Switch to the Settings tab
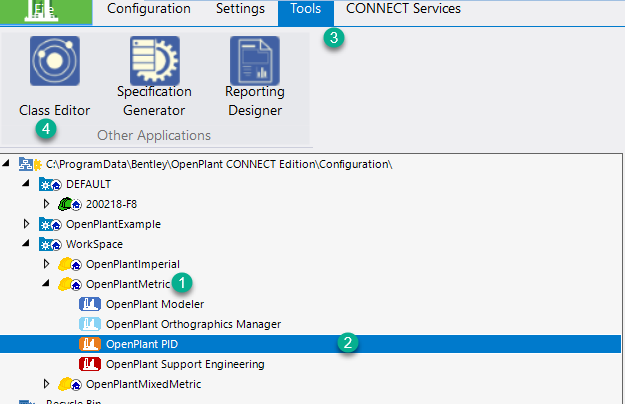Image resolution: width=625 pixels, height=404 pixels. coord(240,9)
